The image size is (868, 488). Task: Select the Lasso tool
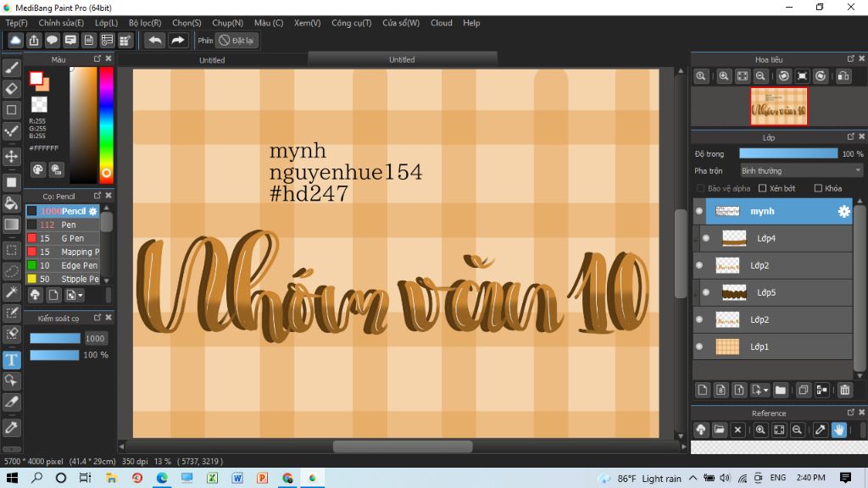tap(12, 271)
